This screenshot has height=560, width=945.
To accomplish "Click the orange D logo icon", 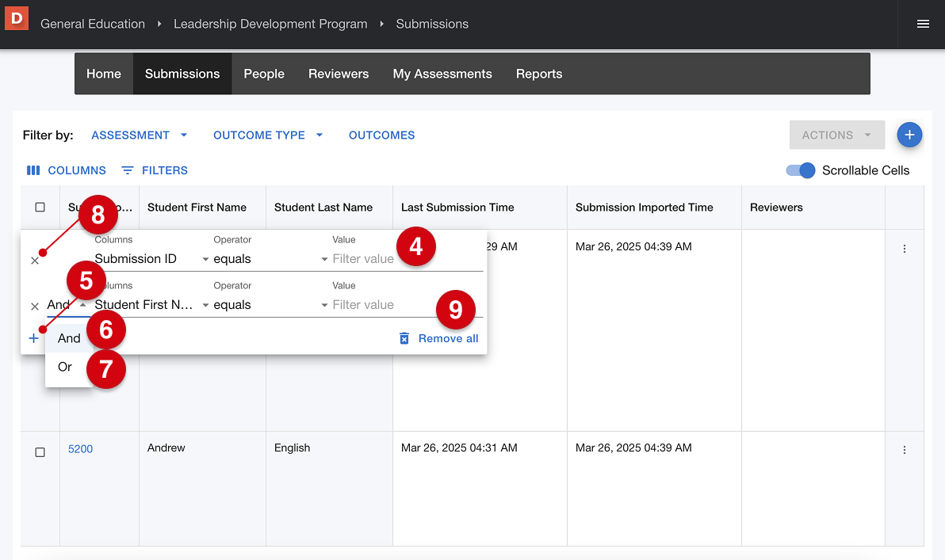I will point(17,17).
